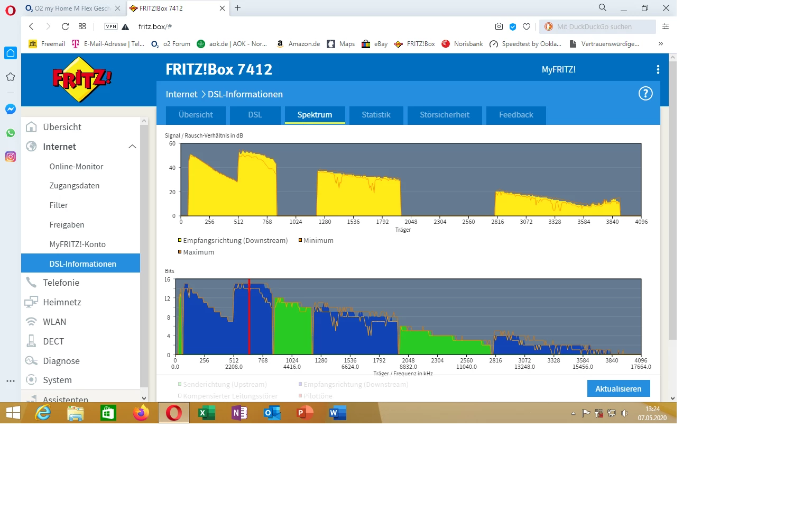
Task: Switch to the Störsicherheit tab
Action: [x=445, y=115]
